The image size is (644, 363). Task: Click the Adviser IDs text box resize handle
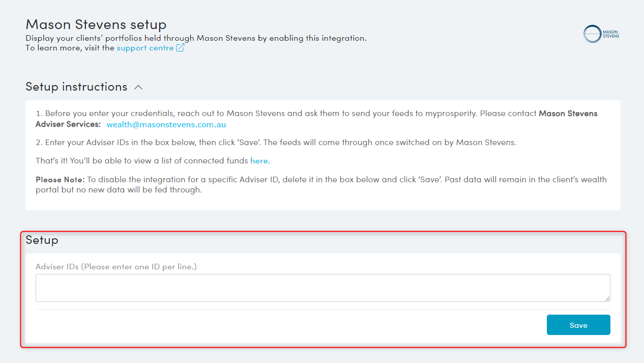coord(607,298)
